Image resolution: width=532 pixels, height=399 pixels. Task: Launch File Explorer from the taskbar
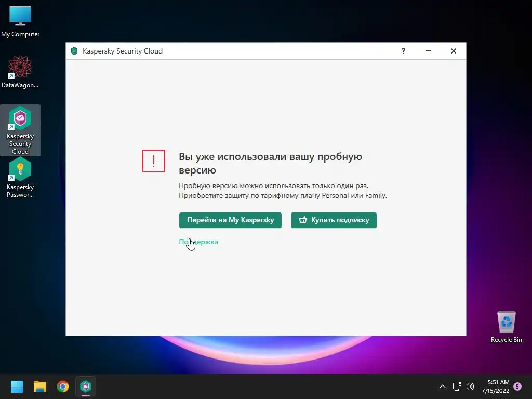[x=39, y=387]
